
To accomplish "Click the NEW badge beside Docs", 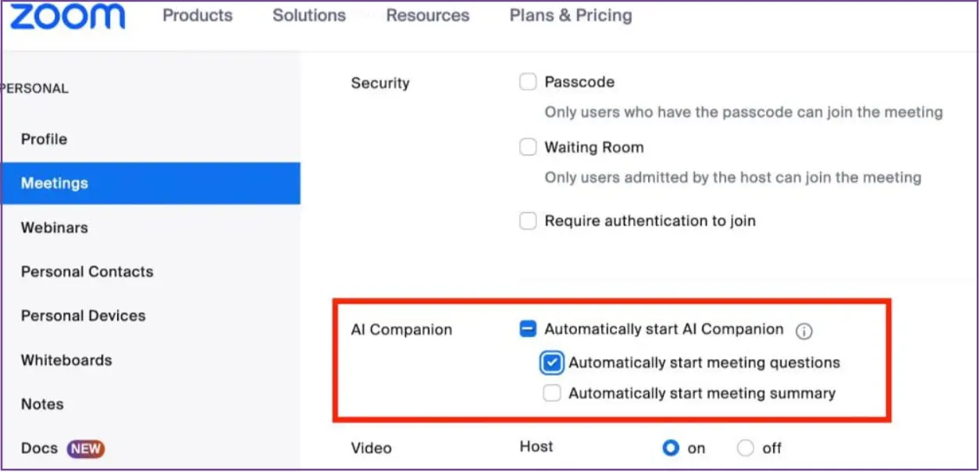I will (x=87, y=449).
